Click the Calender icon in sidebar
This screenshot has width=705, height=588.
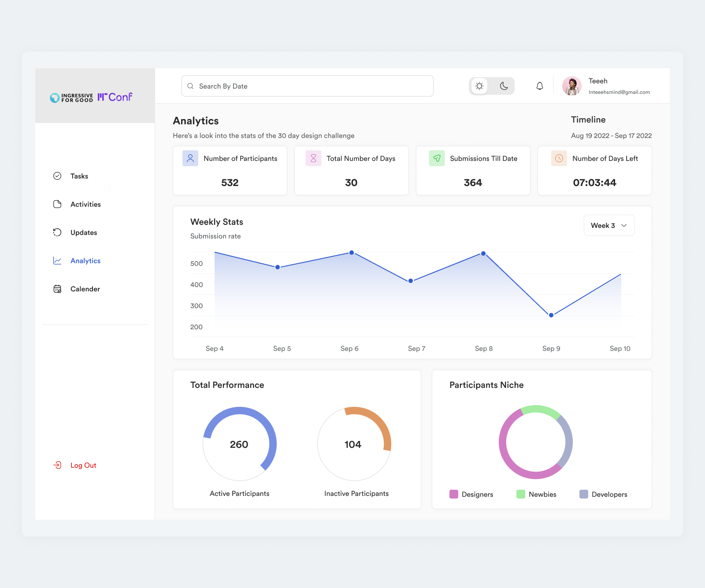57,289
